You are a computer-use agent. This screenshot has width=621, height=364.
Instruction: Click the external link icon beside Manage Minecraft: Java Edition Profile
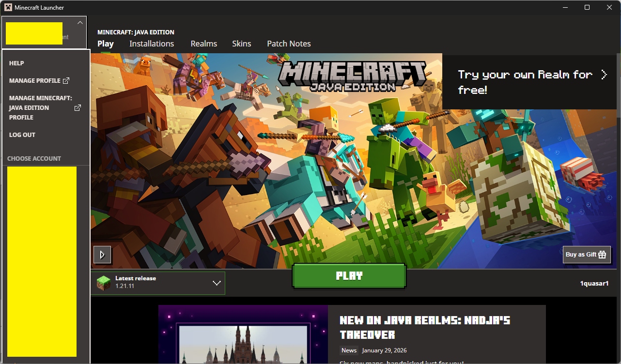78,108
